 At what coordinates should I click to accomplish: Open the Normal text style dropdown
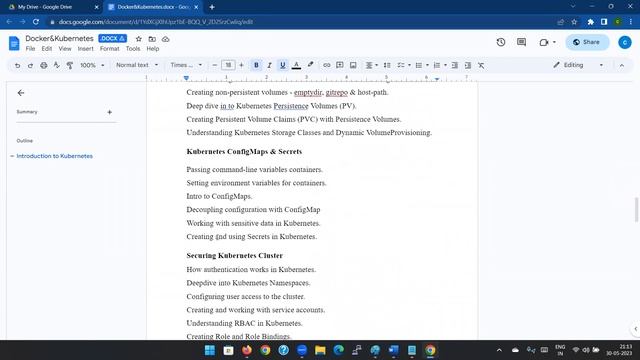coord(137,65)
